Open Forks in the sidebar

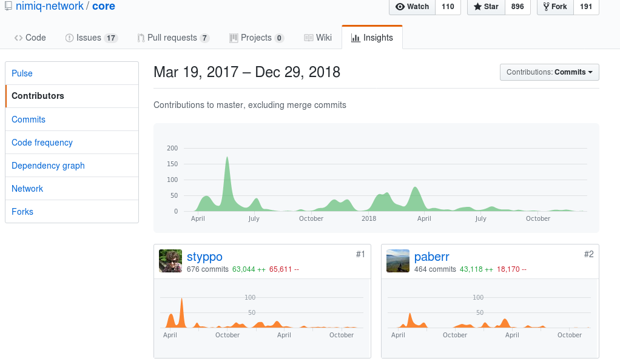click(72, 212)
